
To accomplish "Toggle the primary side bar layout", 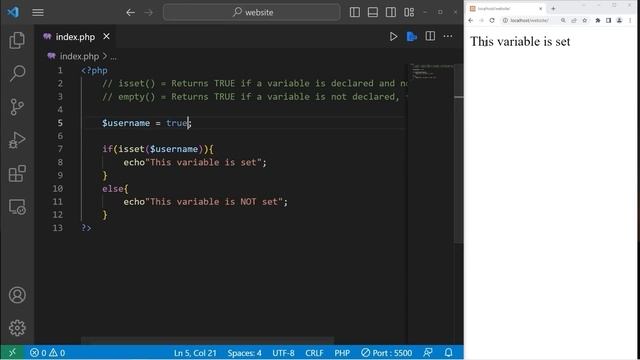I will point(355,12).
